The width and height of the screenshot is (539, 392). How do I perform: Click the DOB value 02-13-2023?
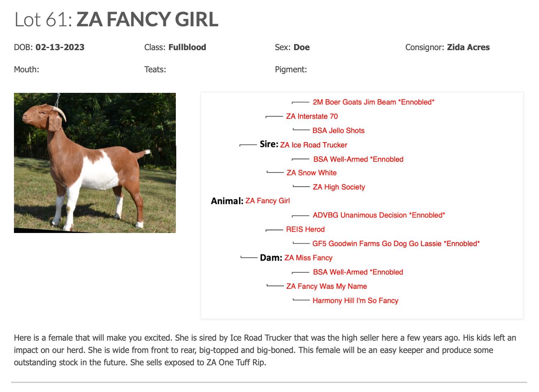pyautogui.click(x=60, y=47)
